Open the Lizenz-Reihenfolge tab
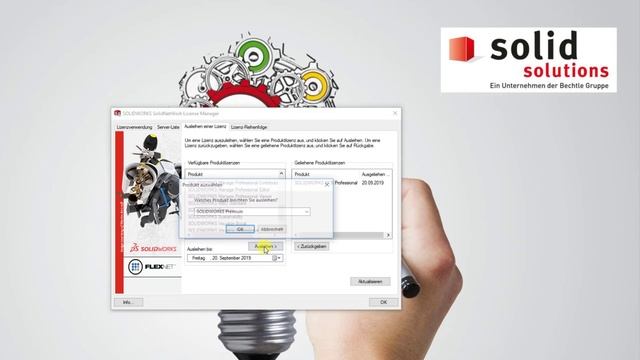 coord(249,127)
